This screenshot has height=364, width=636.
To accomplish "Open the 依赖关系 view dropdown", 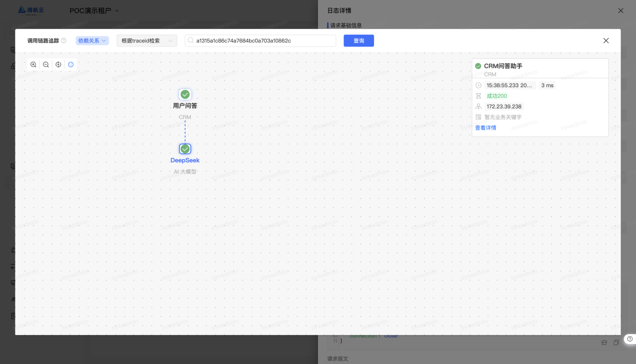I will (92, 41).
